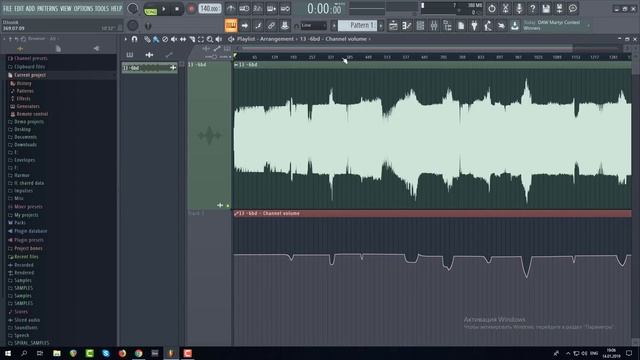The image size is (640, 360).
Task: Open the plugin picker plug icon
Action: pyautogui.click(x=474, y=26)
